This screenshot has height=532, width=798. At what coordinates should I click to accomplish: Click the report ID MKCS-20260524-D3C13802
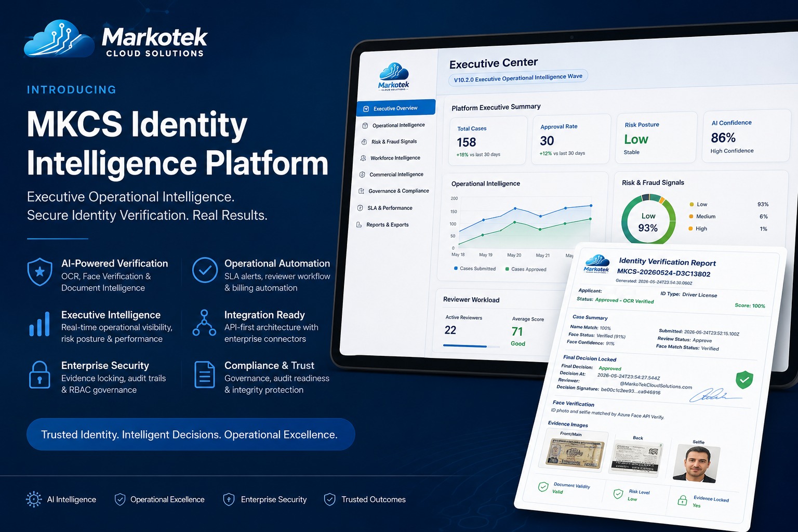(x=663, y=273)
